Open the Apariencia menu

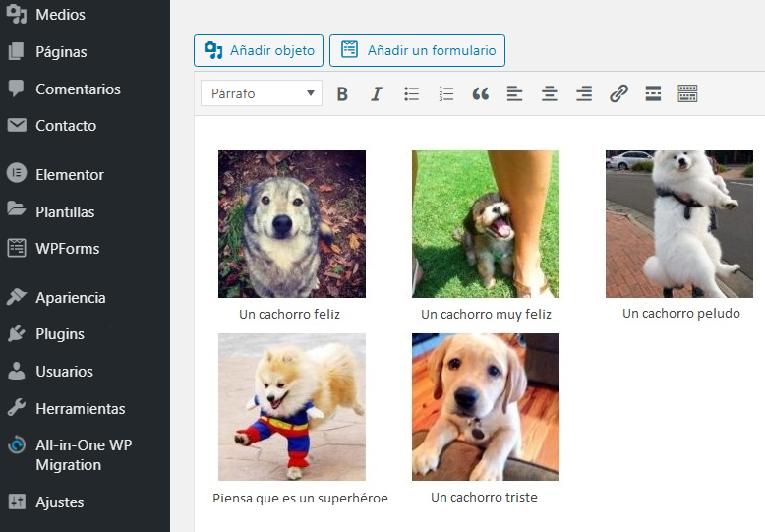70,298
